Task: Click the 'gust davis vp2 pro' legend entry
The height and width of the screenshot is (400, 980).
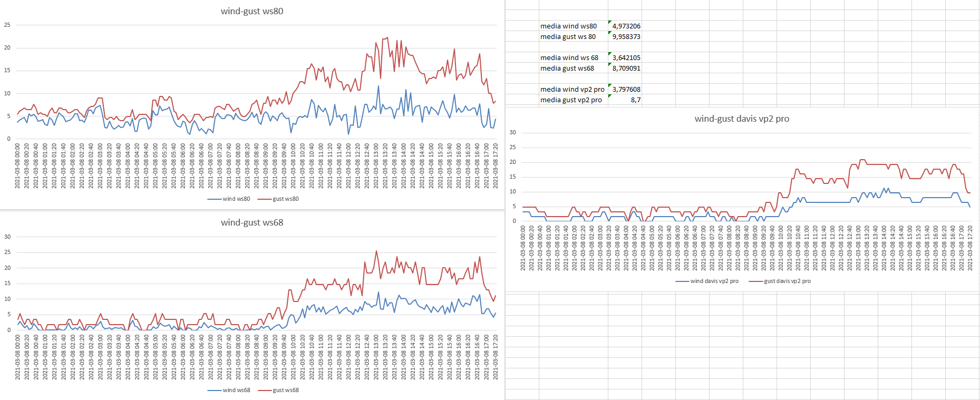Action: coord(780,281)
